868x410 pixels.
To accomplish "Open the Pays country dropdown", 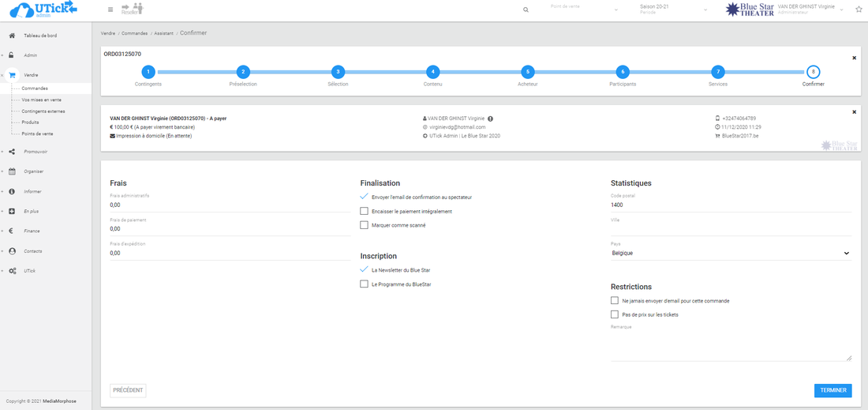I will (x=730, y=253).
